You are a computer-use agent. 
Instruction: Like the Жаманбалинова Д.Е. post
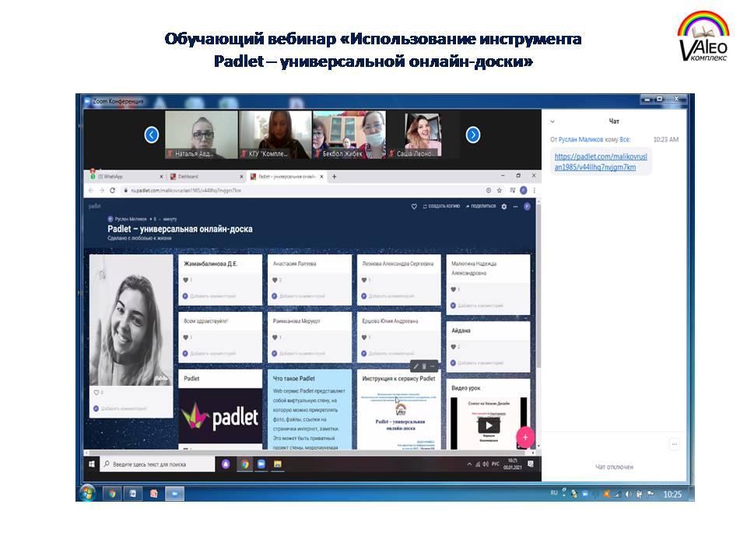(x=185, y=280)
